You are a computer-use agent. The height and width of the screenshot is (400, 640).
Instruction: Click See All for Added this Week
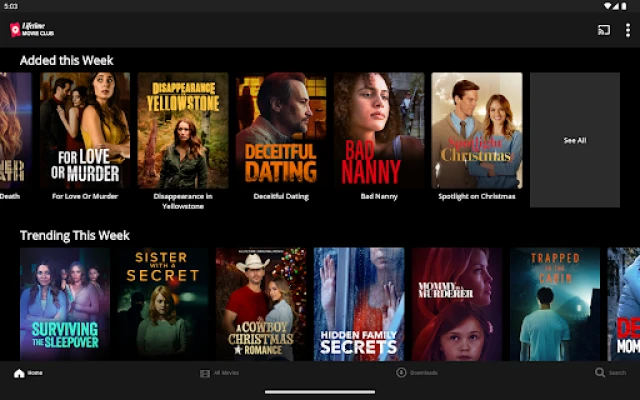pyautogui.click(x=574, y=140)
